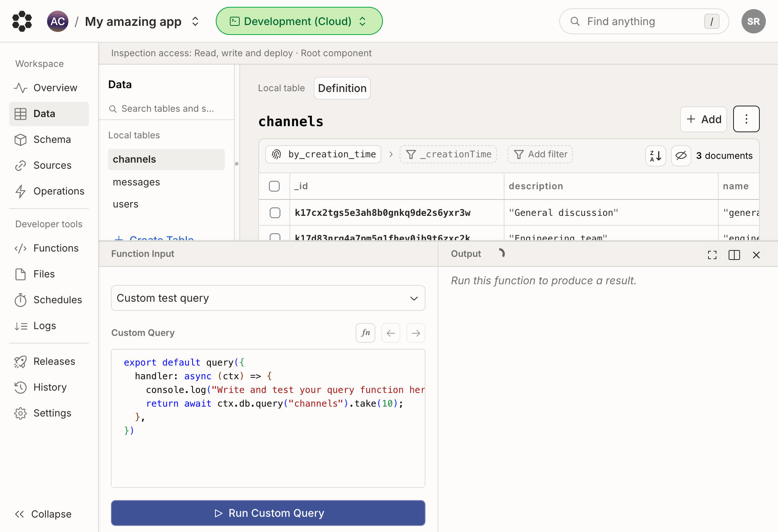Focus the Find anything search field
This screenshot has height=532, width=778.
(644, 21)
